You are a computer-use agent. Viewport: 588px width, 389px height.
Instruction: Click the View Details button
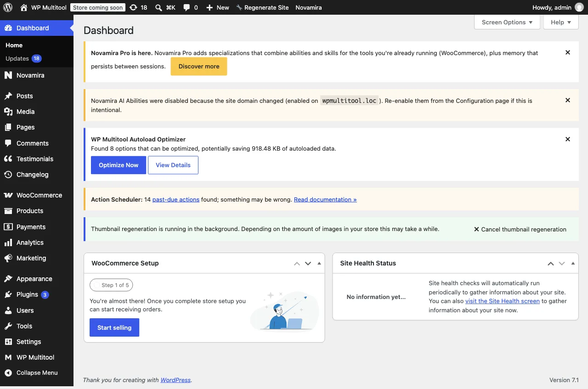173,165
